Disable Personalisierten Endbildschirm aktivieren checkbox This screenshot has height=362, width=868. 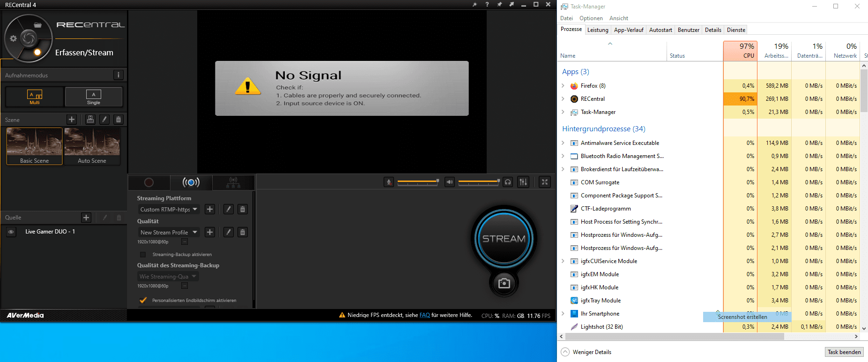coord(143,300)
